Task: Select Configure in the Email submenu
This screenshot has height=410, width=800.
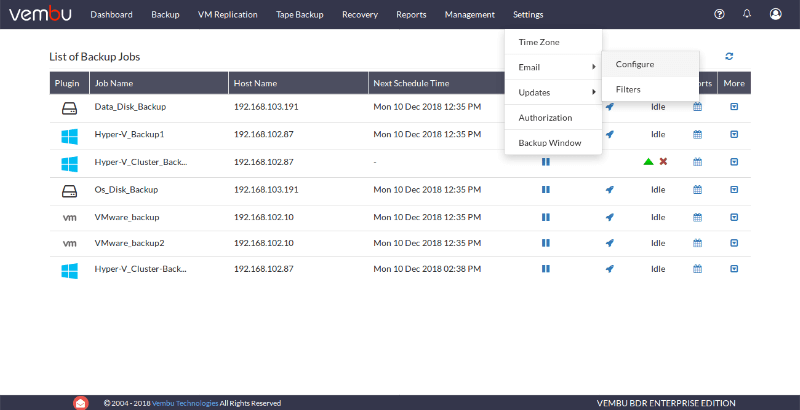Action: tap(635, 65)
